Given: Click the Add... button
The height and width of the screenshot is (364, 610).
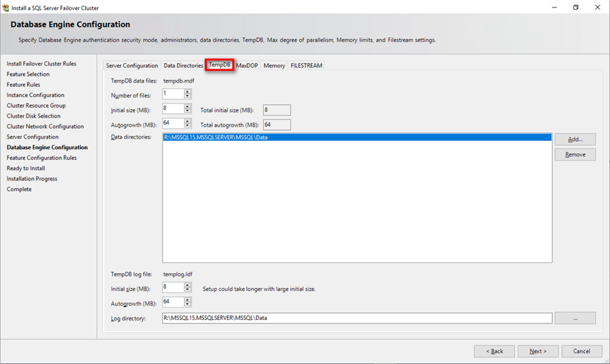Looking at the screenshot, I should click(575, 139).
